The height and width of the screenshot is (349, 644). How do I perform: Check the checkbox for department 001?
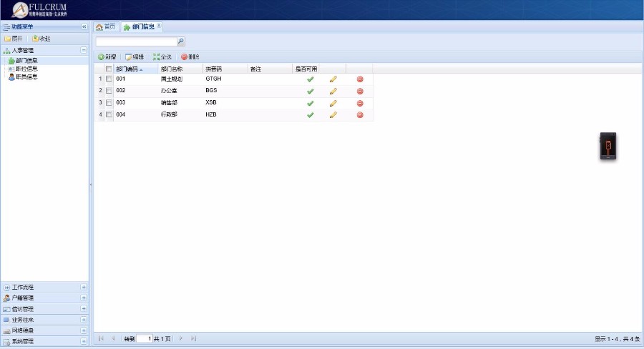109,79
